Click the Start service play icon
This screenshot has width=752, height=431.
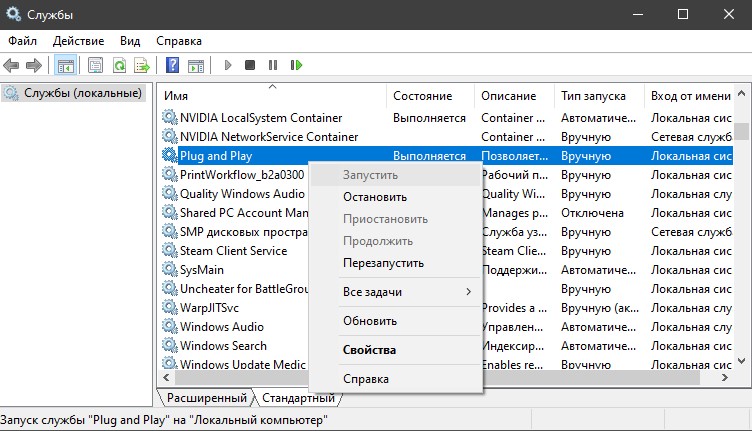coord(228,65)
